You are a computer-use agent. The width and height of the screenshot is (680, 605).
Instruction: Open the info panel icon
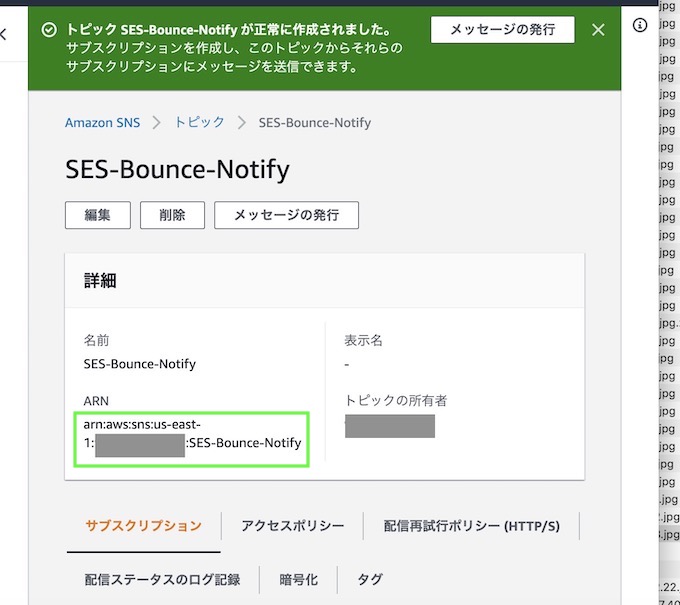point(640,25)
